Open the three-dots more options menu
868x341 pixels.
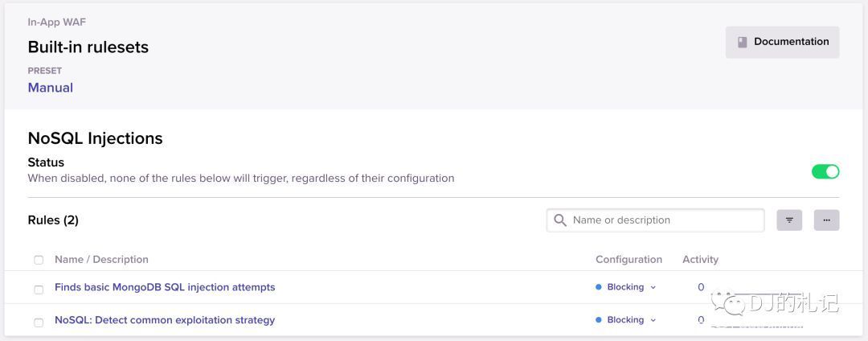826,220
